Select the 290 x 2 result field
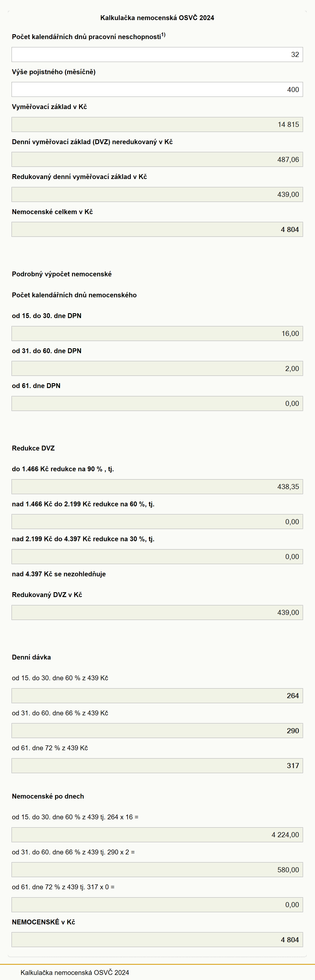This screenshot has width=315, height=980. click(157, 870)
